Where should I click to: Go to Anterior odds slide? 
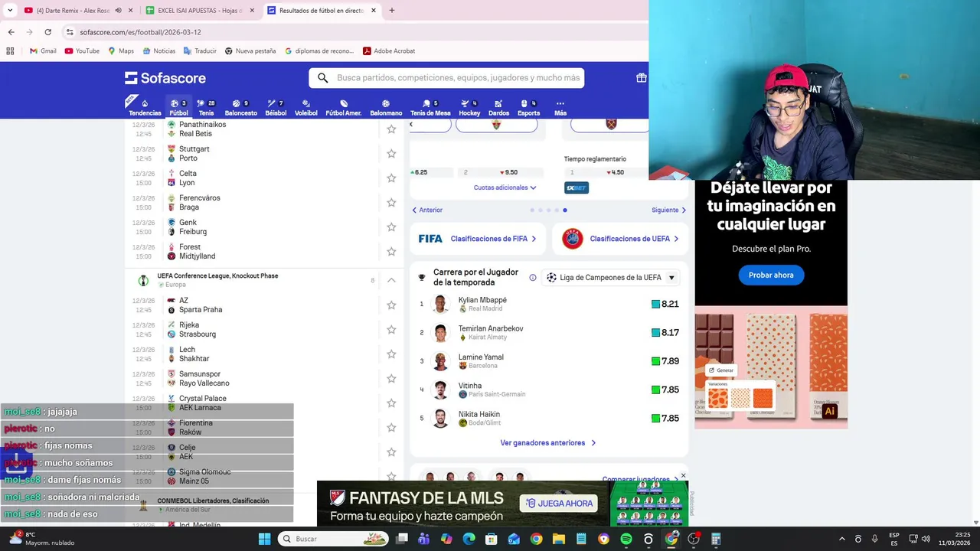[x=427, y=210]
